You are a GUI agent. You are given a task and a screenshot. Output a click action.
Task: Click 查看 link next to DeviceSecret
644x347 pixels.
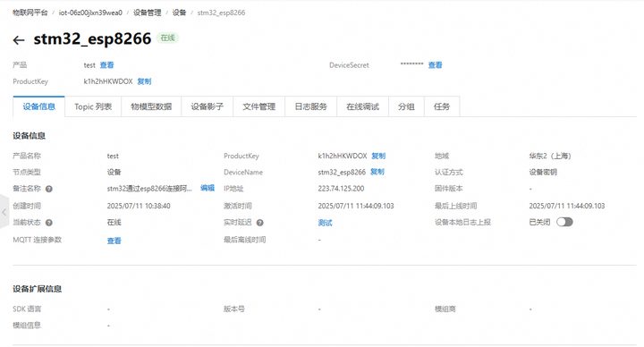click(436, 65)
